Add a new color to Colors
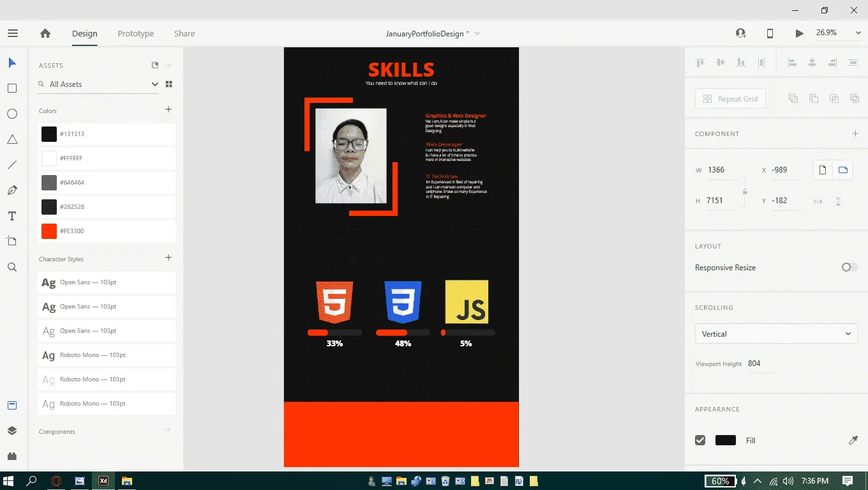Image resolution: width=868 pixels, height=490 pixels. click(x=168, y=110)
